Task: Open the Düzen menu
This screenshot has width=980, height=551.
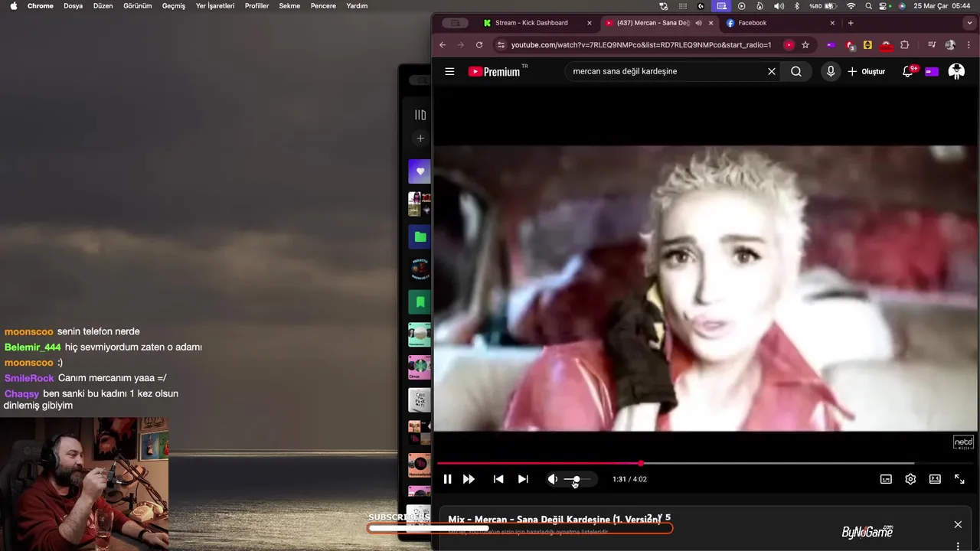Action: tap(103, 5)
